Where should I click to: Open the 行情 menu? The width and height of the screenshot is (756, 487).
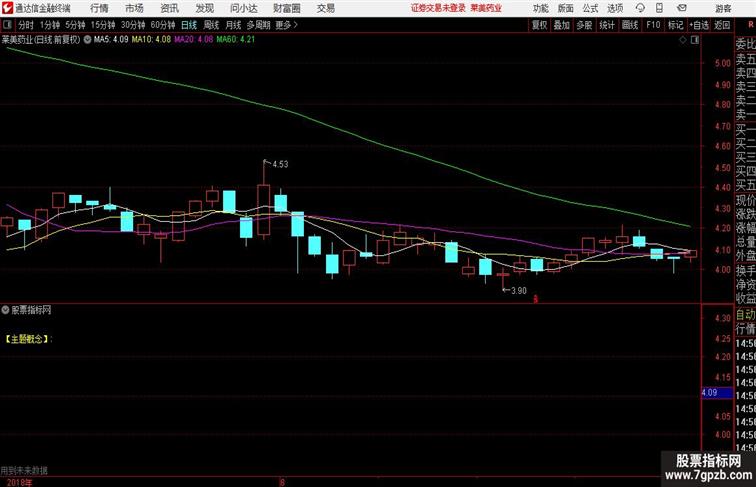coord(99,8)
